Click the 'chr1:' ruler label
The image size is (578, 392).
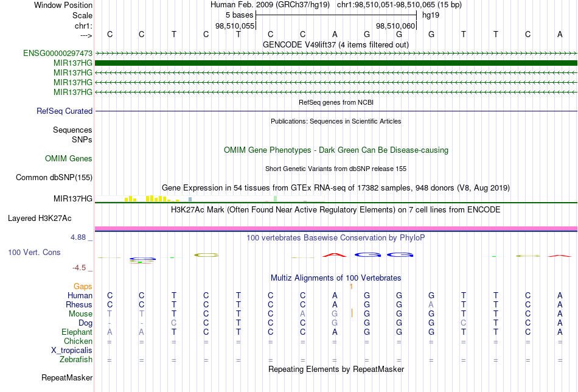[84, 26]
